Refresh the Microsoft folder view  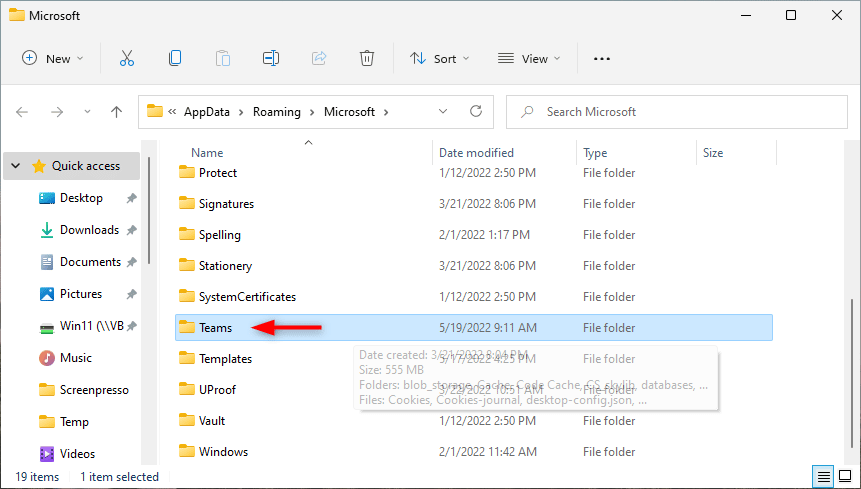coord(476,111)
